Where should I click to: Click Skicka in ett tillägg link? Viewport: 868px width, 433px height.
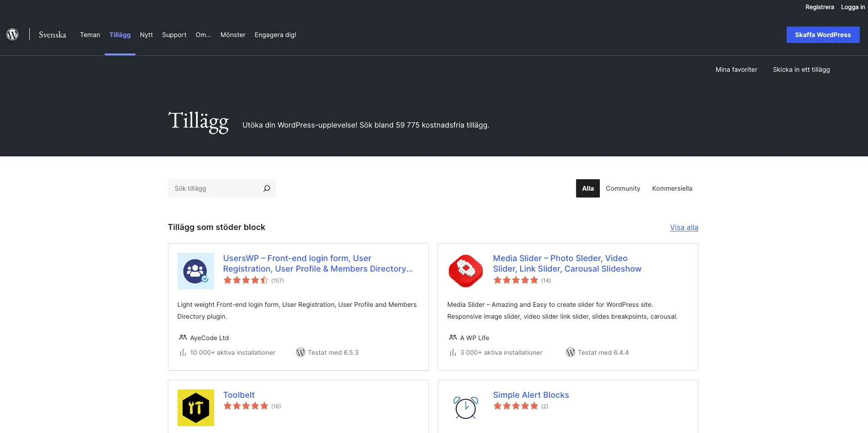pyautogui.click(x=801, y=69)
